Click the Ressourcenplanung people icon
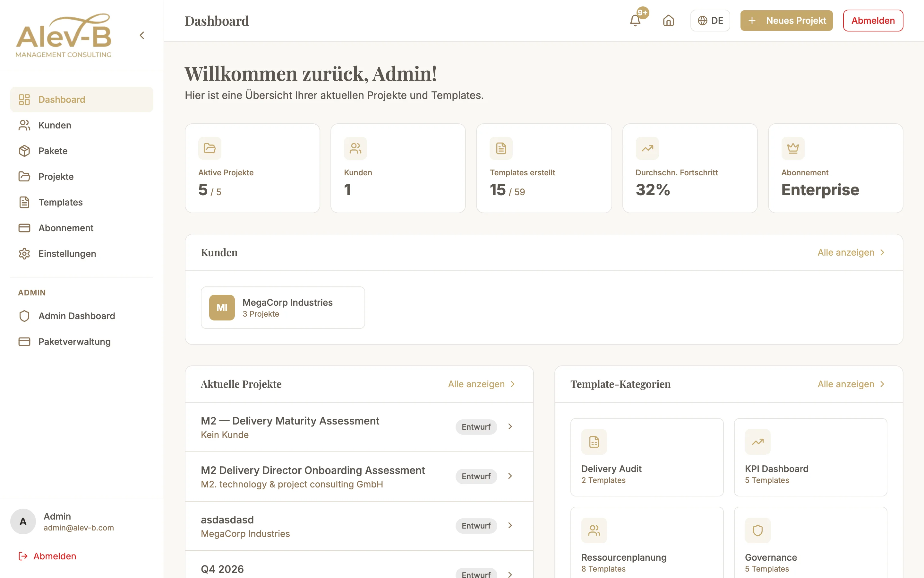This screenshot has height=578, width=924. (x=594, y=530)
